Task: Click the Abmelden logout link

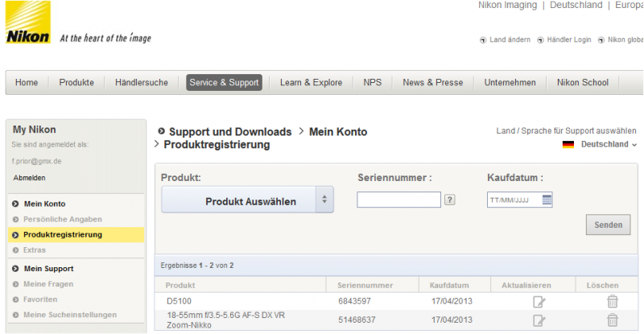Action: (29, 178)
